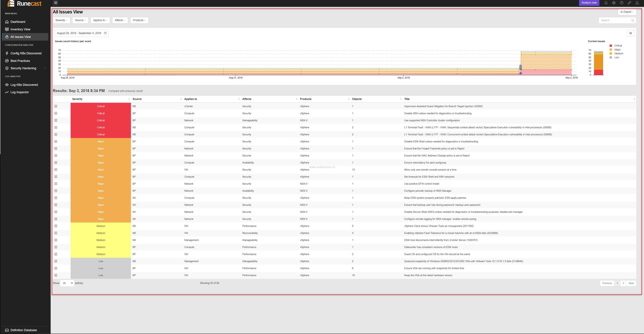Screen dimensions: 644x334
Task: Open the Products filter dropdown
Action: coord(139,20)
